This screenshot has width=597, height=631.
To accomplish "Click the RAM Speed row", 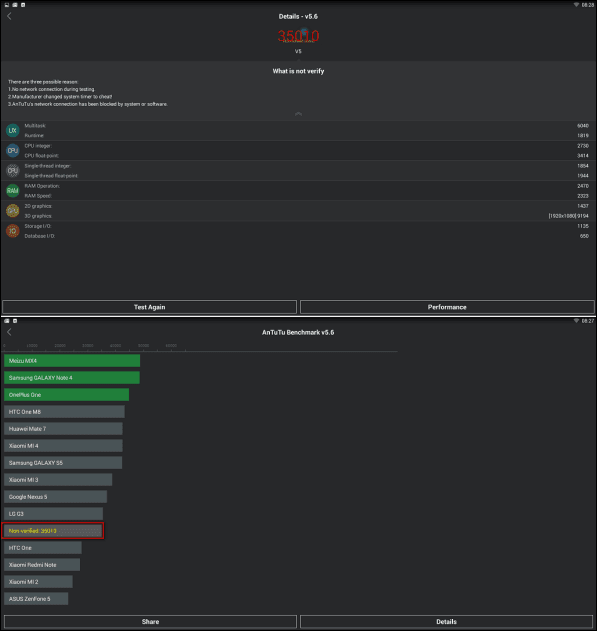I will tap(298, 196).
